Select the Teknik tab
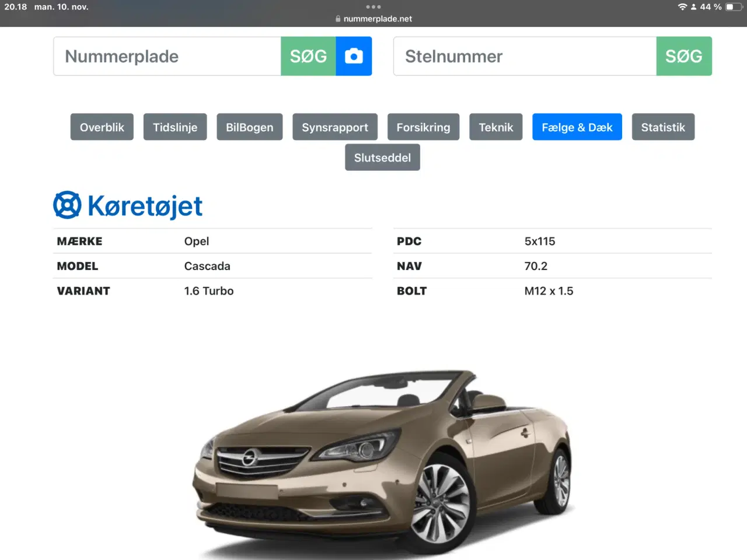Viewport: 747px width, 560px height. point(495,127)
